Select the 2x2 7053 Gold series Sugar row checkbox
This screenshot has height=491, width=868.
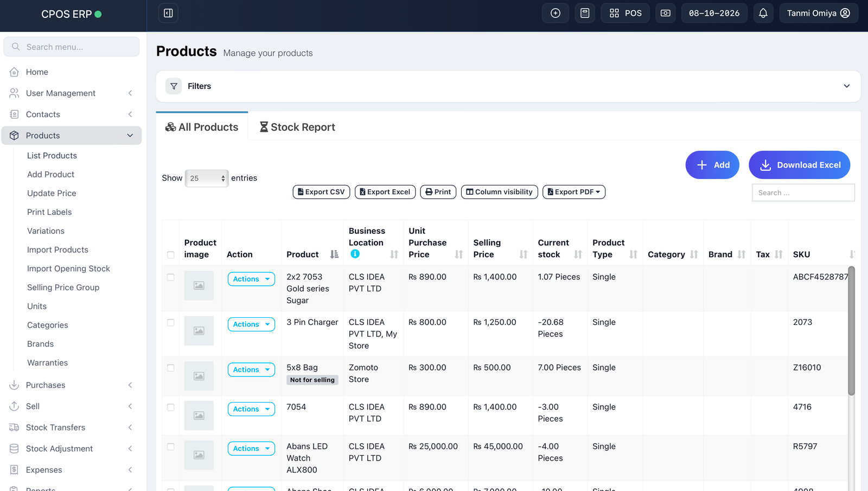tap(171, 277)
